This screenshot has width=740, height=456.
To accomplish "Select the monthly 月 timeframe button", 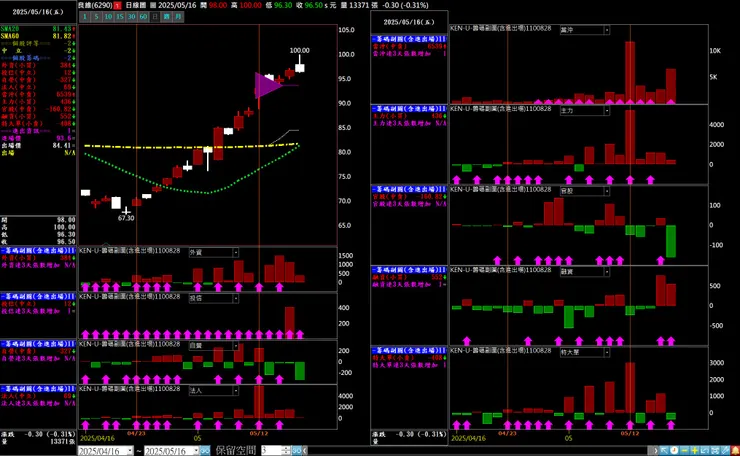I will 178,17.
